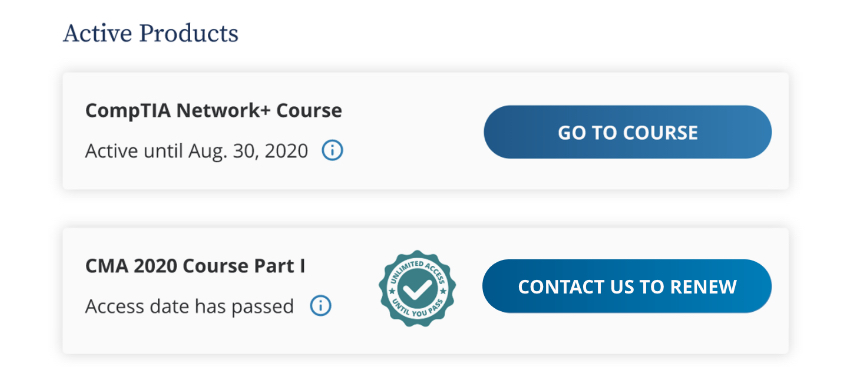Click the Active until Aug. 30, 2020 text
Viewport: 850px width, 378px height.
click(x=196, y=151)
